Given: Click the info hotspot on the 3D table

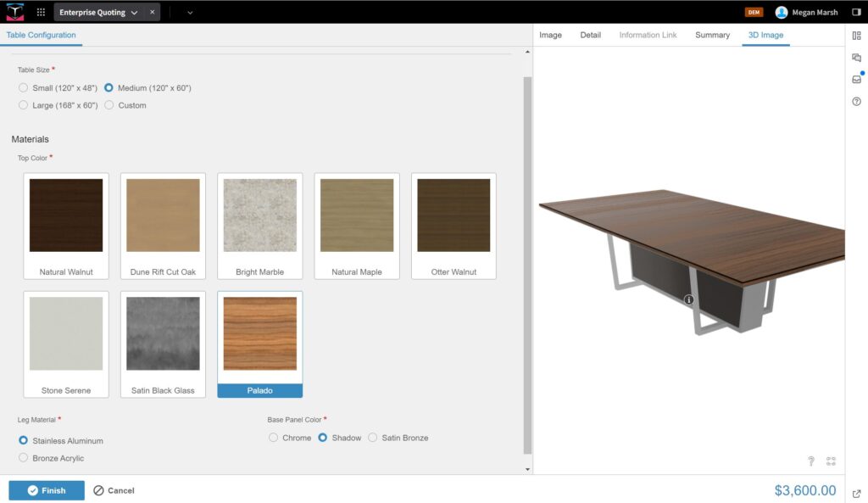Looking at the screenshot, I should [688, 299].
